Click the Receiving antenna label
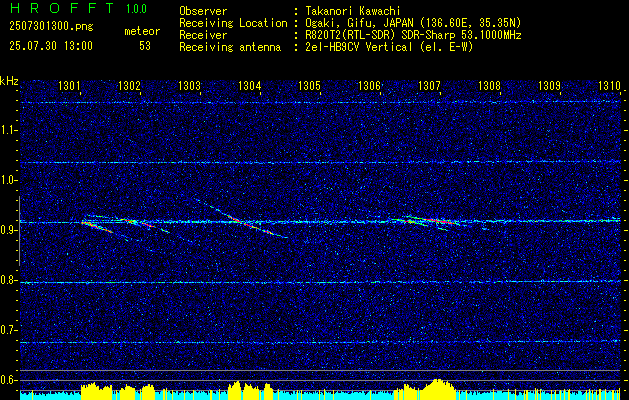The height and width of the screenshot is (400, 629). [230, 47]
